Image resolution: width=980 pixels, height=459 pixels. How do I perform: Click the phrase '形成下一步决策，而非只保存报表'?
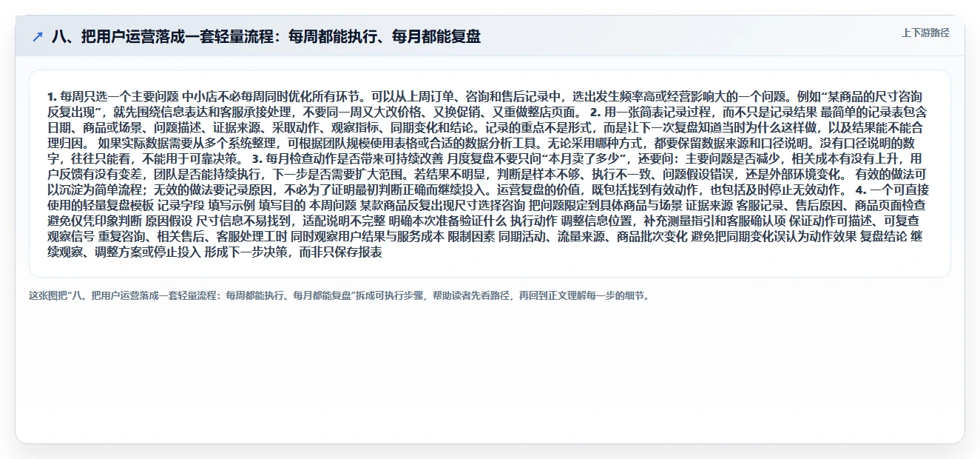[294, 252]
